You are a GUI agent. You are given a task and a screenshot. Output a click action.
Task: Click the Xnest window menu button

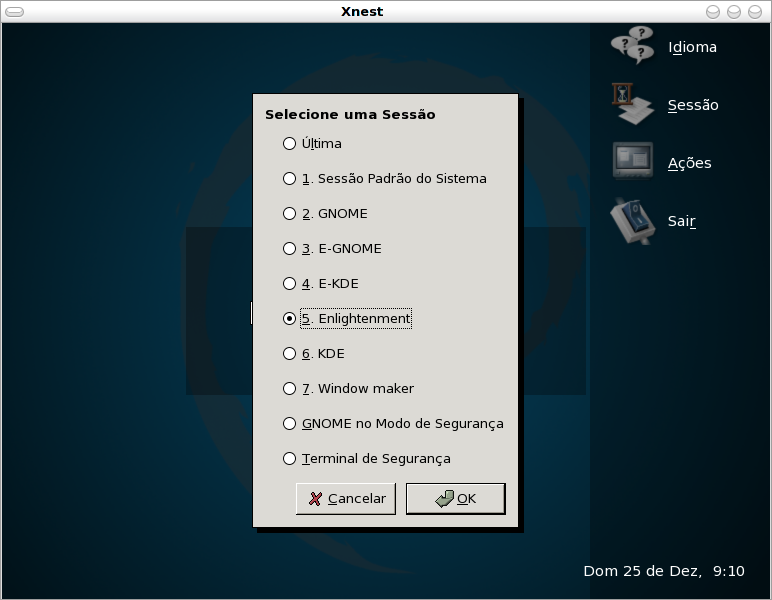click(14, 12)
